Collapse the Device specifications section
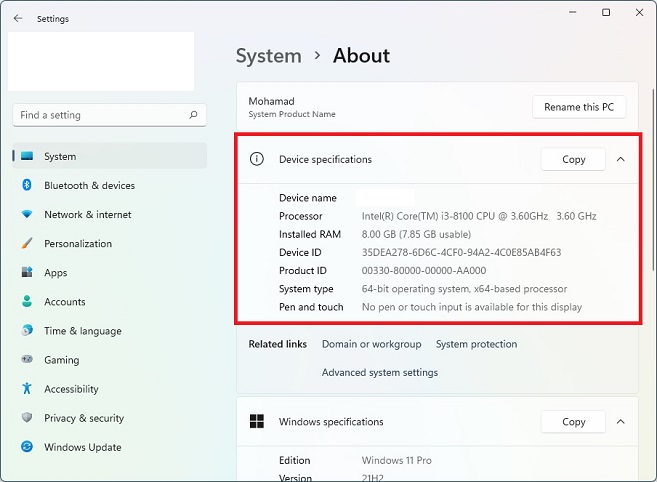The height and width of the screenshot is (482, 657). tap(621, 159)
